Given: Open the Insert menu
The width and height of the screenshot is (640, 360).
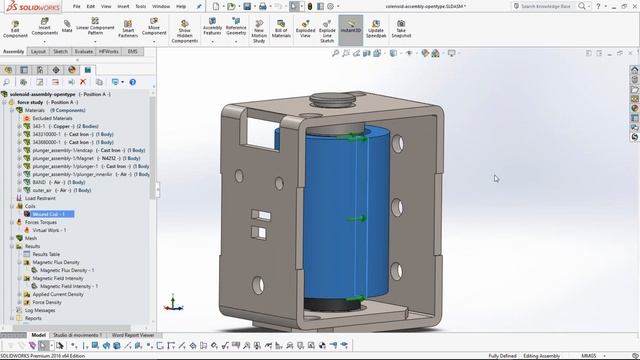Looking at the screenshot, I should (123, 6).
